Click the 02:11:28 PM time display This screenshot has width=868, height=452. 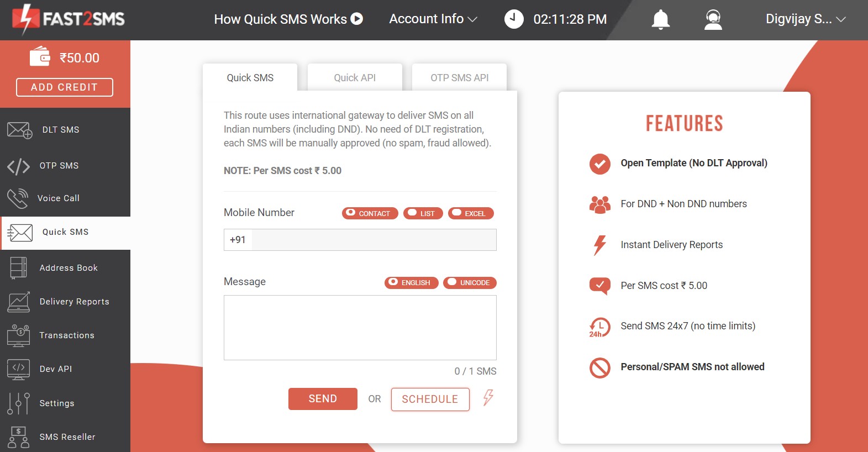[570, 19]
